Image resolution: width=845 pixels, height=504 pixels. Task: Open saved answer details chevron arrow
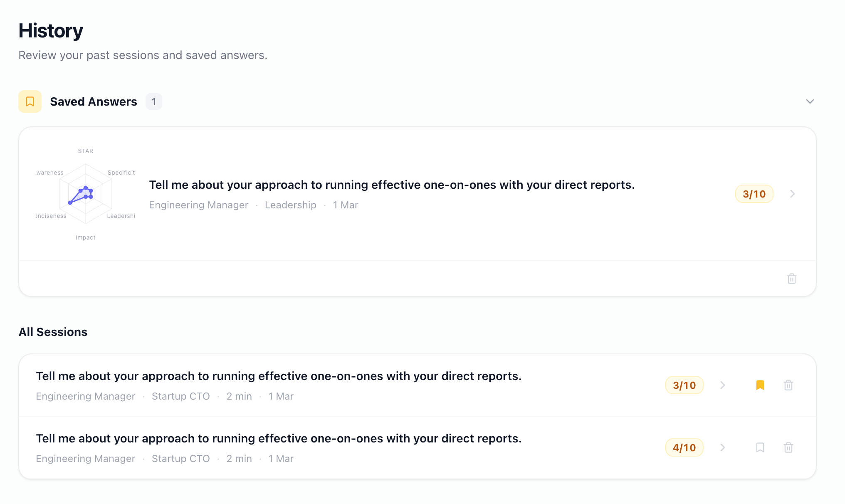click(792, 194)
